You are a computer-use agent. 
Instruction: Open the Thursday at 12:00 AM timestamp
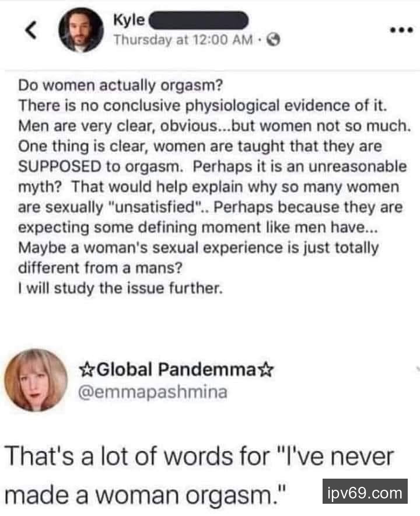pos(183,40)
